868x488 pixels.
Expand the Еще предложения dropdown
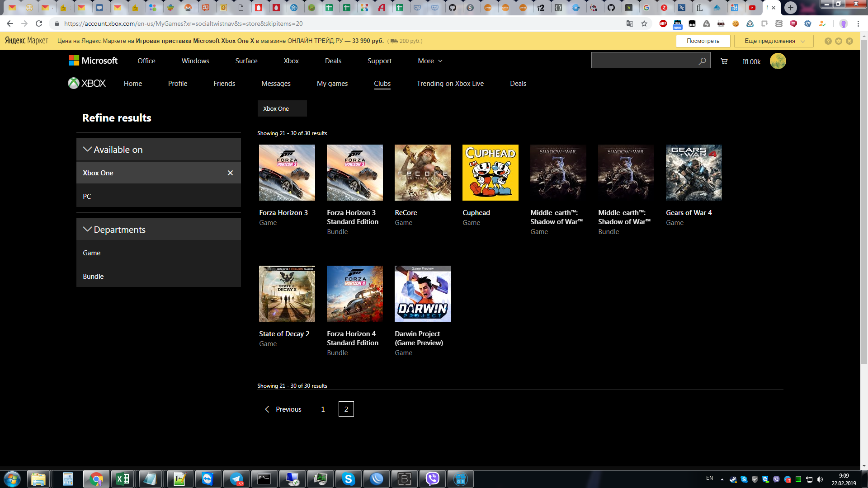click(x=774, y=41)
